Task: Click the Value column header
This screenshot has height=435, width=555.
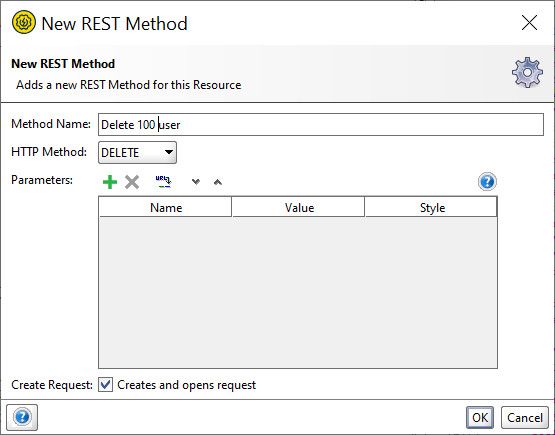Action: (x=298, y=207)
